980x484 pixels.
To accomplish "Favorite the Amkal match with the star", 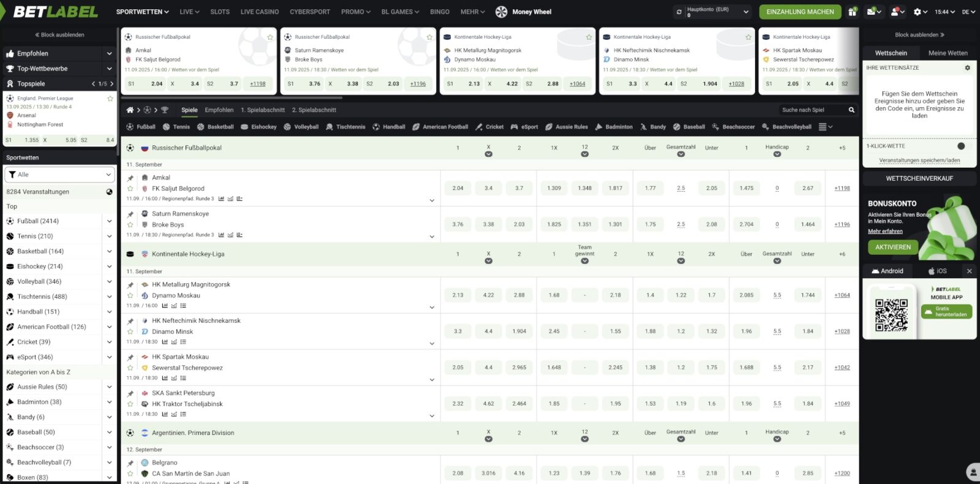I will coord(130,189).
